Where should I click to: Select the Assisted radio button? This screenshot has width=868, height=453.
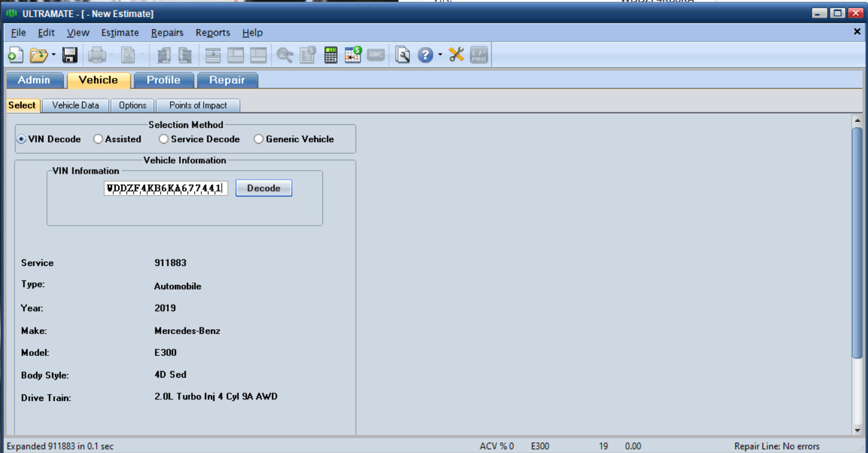click(x=98, y=139)
